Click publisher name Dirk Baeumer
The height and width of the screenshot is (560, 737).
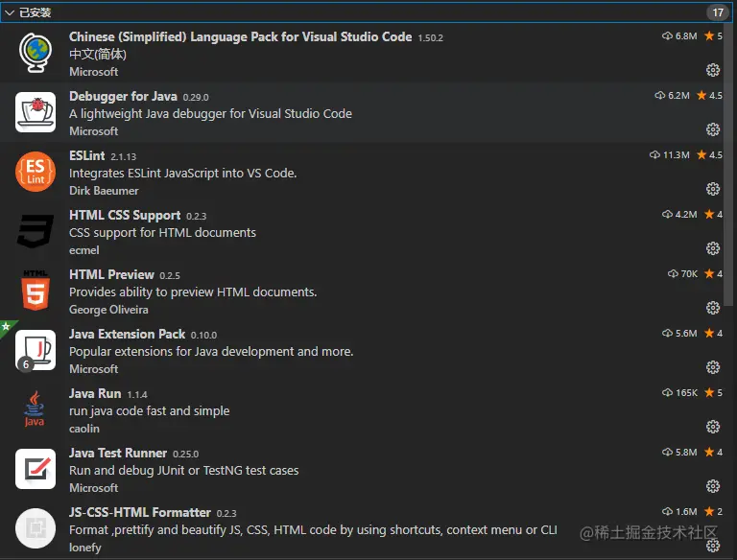104,191
